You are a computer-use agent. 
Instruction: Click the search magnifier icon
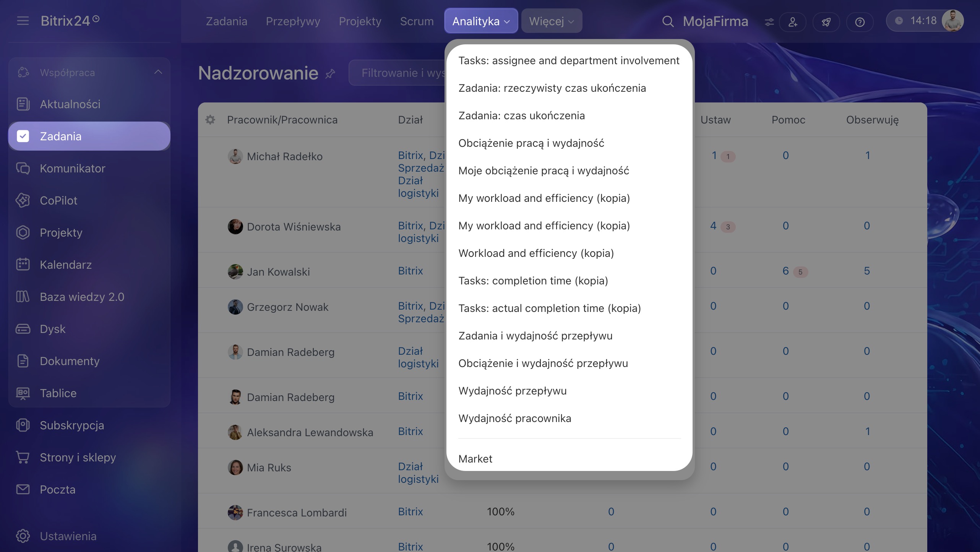coord(668,21)
